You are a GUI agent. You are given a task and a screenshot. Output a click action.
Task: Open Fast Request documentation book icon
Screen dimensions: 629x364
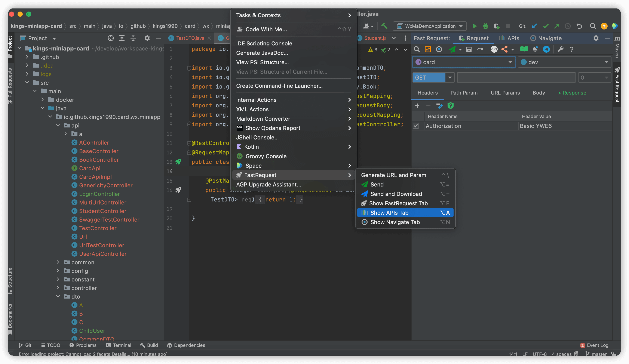524,49
